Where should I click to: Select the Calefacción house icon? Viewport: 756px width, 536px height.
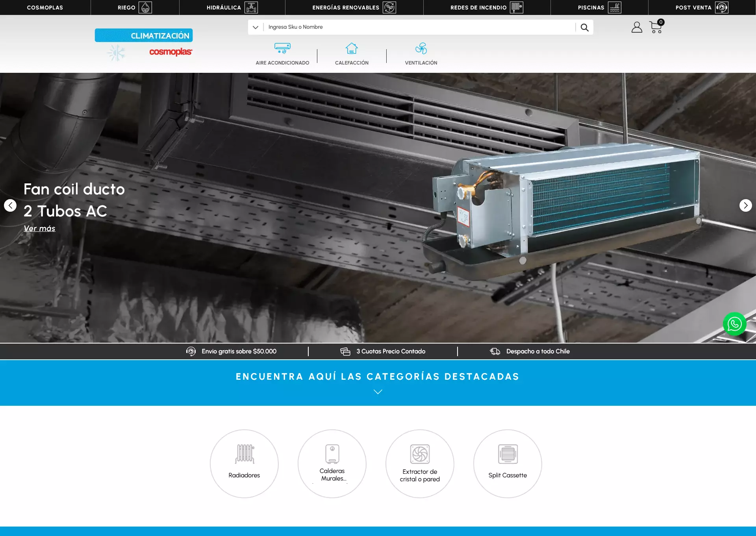352,48
